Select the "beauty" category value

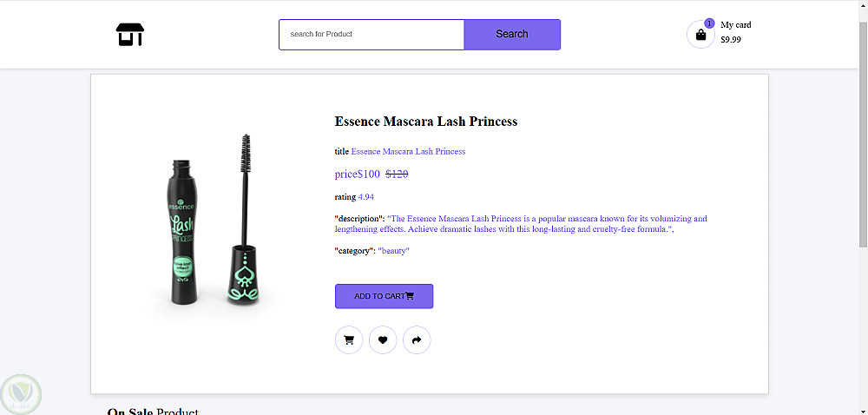(x=393, y=251)
